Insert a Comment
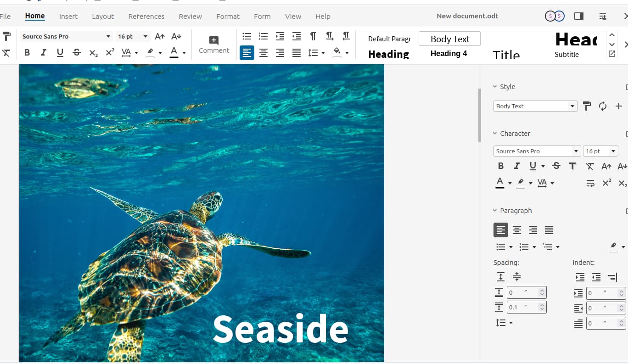Screen dimensions: 628x364 pos(214,45)
